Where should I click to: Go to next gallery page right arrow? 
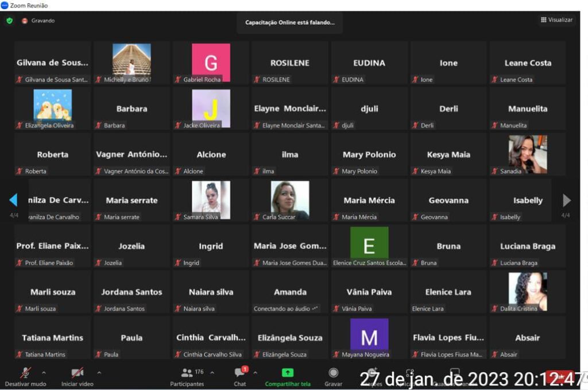(567, 200)
